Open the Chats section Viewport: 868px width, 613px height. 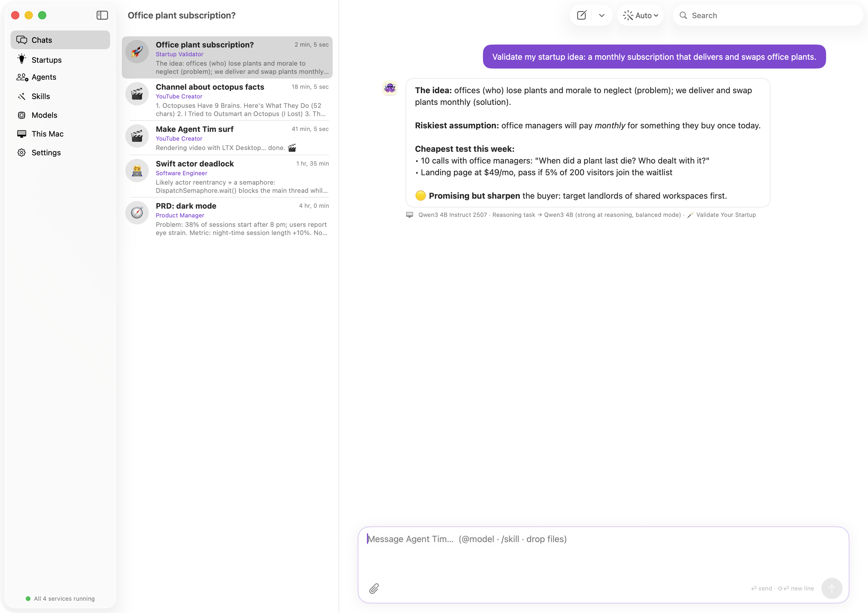tap(60, 40)
